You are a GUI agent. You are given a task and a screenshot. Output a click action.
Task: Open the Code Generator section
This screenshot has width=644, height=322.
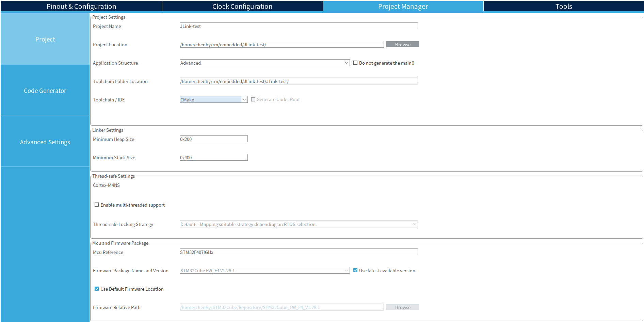point(45,91)
